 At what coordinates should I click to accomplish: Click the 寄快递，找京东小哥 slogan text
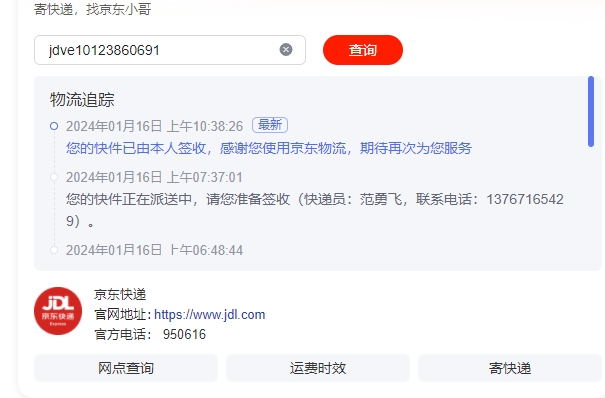[93, 9]
